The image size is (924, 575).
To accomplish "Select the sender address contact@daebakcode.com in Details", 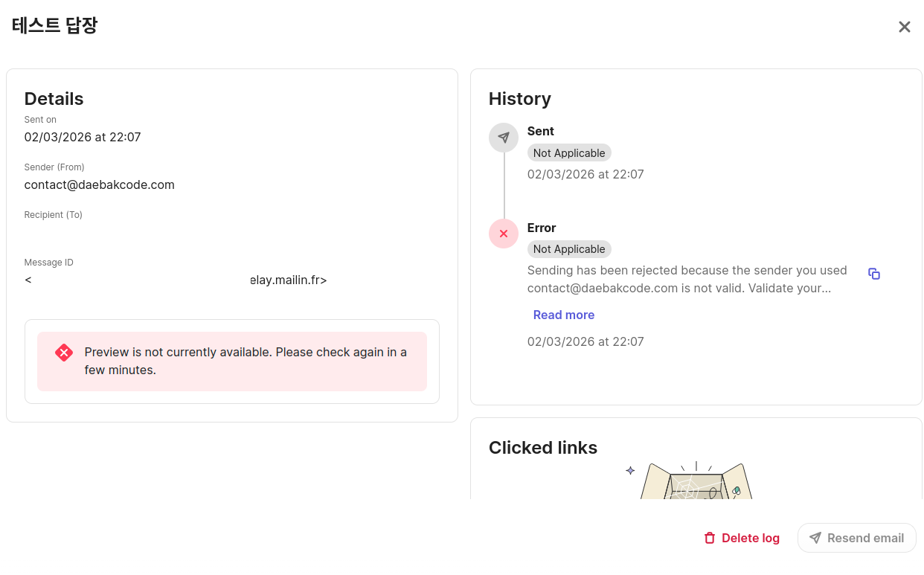I will pyautogui.click(x=100, y=184).
